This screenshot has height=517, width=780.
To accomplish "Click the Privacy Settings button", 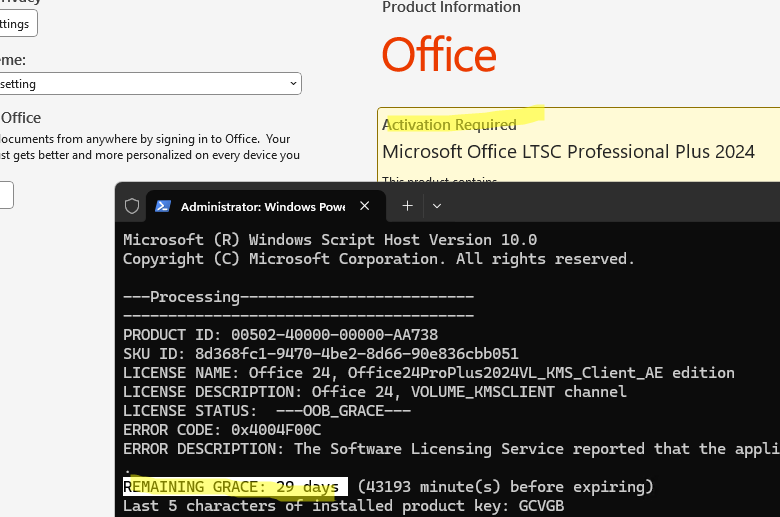I will coord(18,24).
